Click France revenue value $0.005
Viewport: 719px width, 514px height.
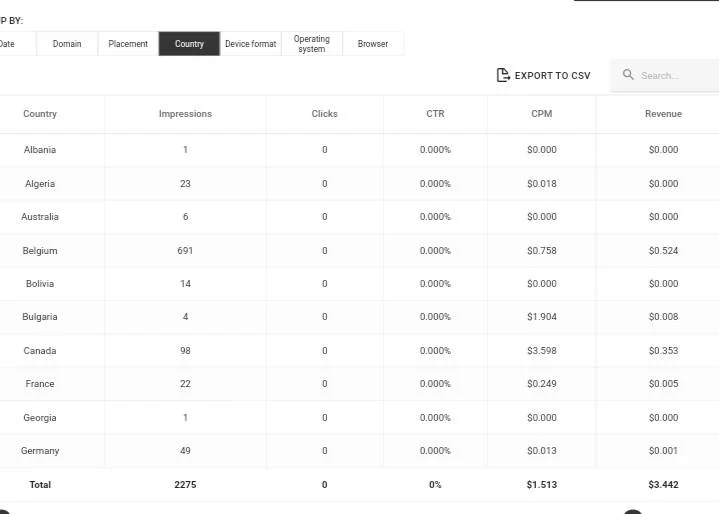pyautogui.click(x=663, y=383)
